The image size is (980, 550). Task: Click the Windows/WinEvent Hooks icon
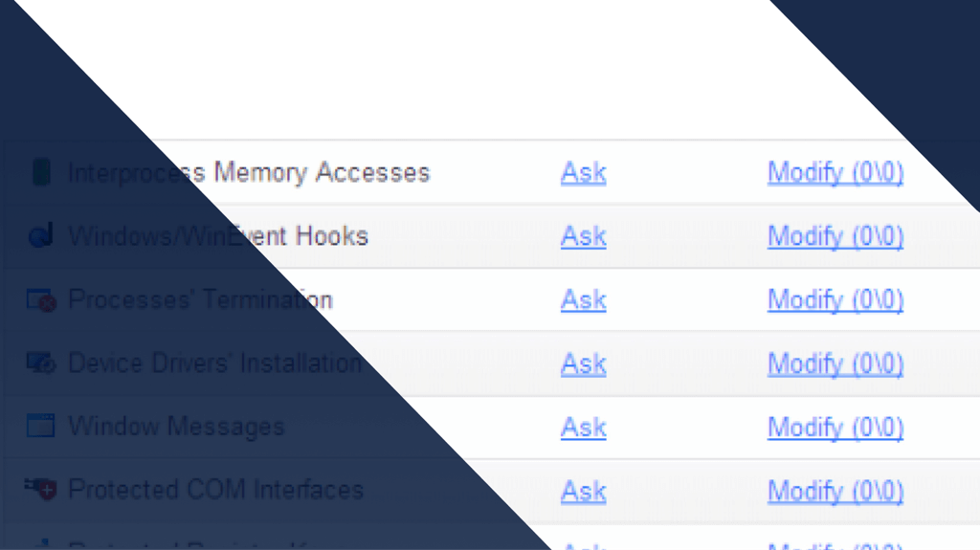[41, 235]
